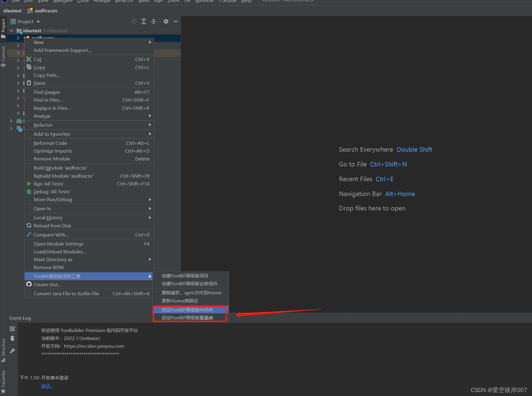
Task: Click Create Gist... entry
Action: 89,285
